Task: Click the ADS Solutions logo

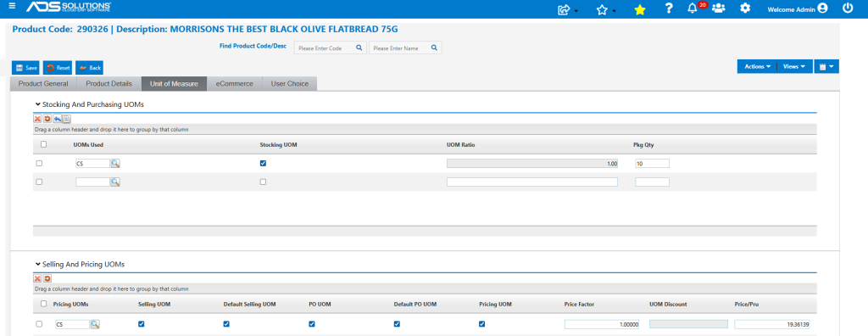Action: 69,8
